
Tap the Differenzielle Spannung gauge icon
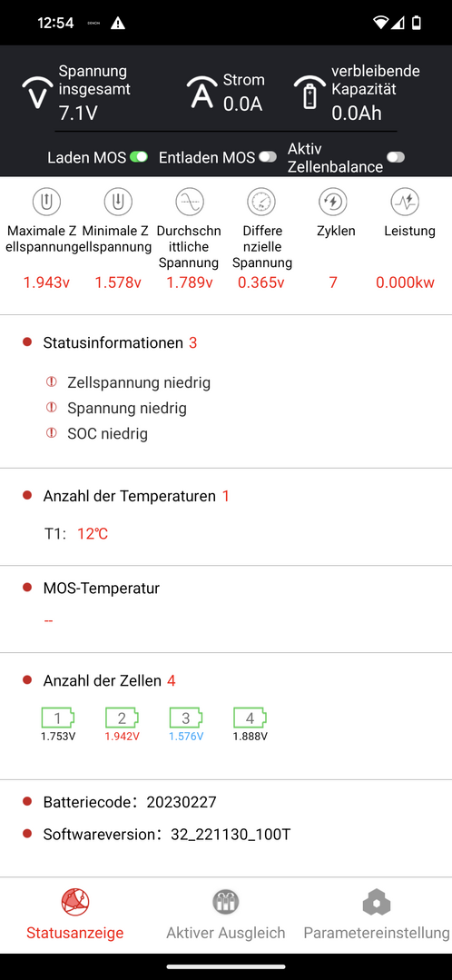point(261,202)
